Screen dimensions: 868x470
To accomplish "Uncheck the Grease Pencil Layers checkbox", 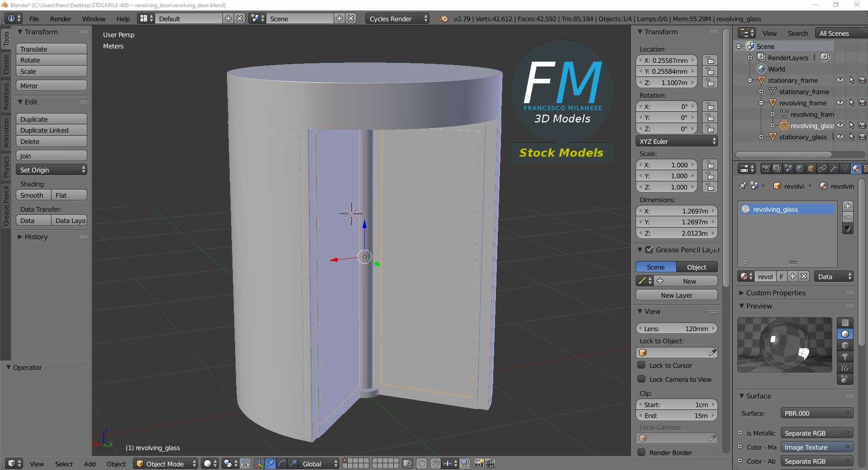I will 649,250.
